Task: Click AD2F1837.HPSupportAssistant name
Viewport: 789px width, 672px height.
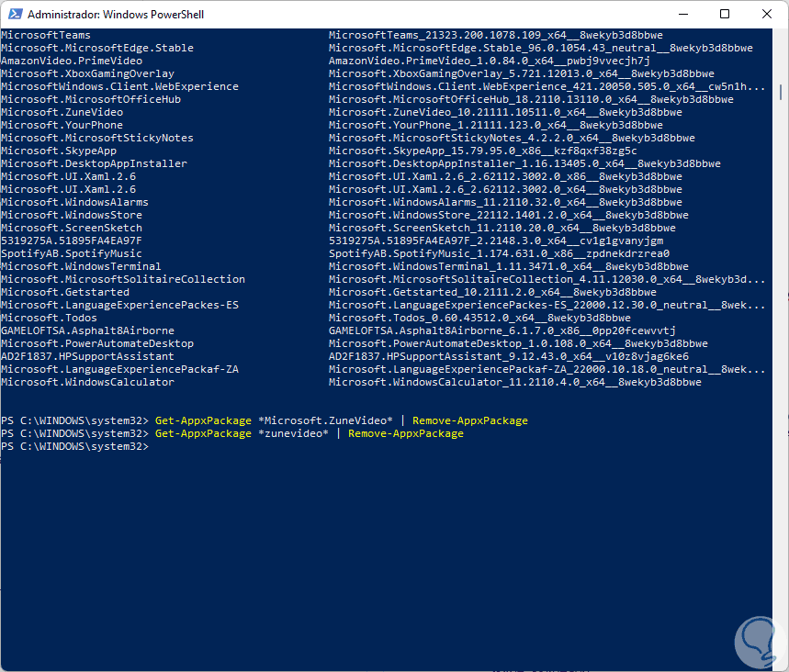Action: pyautogui.click(x=87, y=356)
